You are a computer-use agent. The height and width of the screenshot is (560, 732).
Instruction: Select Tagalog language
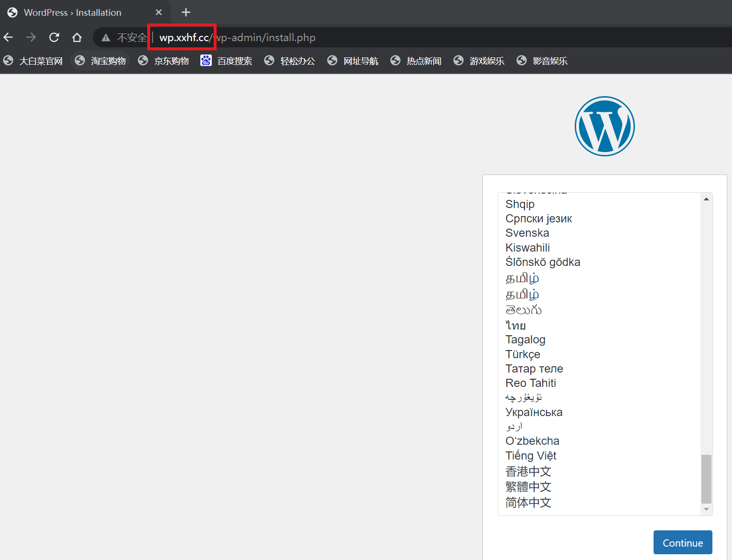coord(599,340)
